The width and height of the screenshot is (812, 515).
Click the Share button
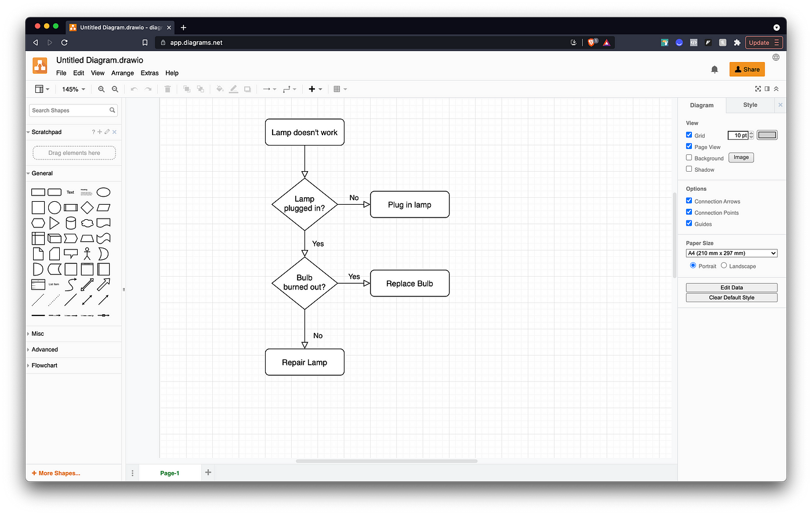(747, 70)
